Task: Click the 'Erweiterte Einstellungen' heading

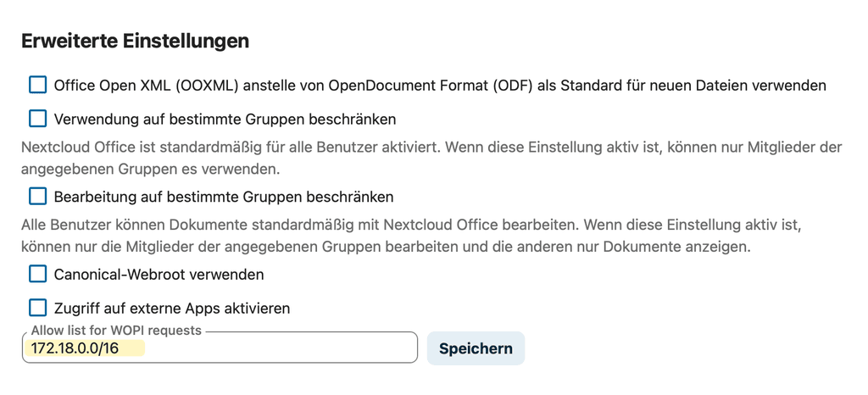Action: click(x=135, y=41)
